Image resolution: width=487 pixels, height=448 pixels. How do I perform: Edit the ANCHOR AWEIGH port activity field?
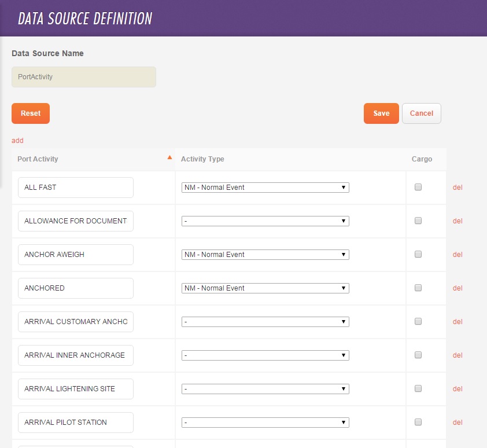(x=76, y=255)
